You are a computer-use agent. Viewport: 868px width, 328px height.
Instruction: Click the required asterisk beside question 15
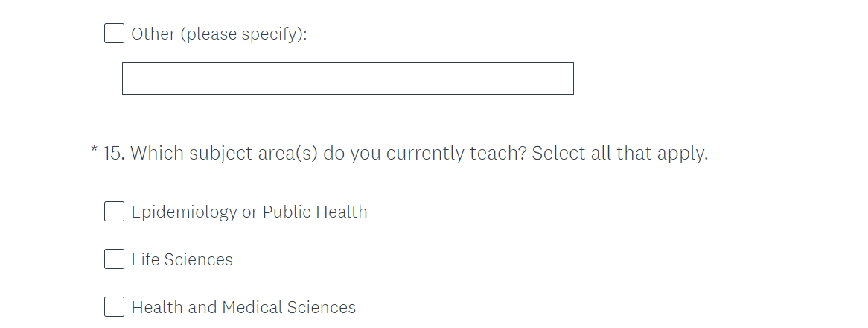pos(95,151)
